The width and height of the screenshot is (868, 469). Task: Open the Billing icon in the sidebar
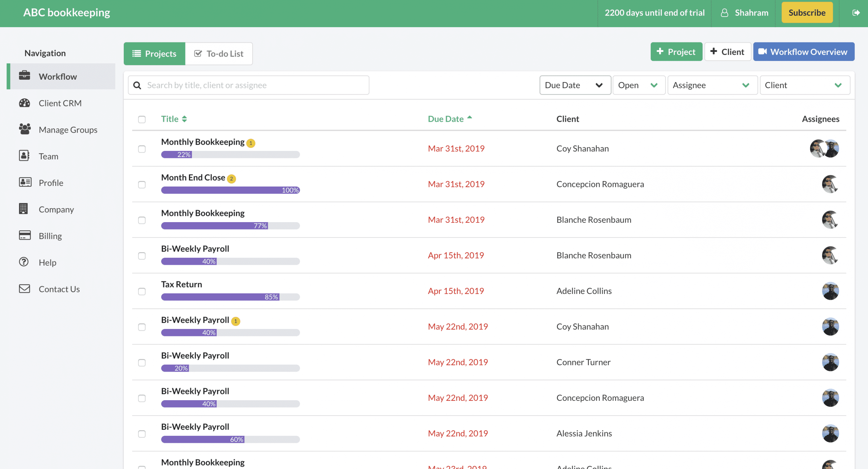(24, 236)
